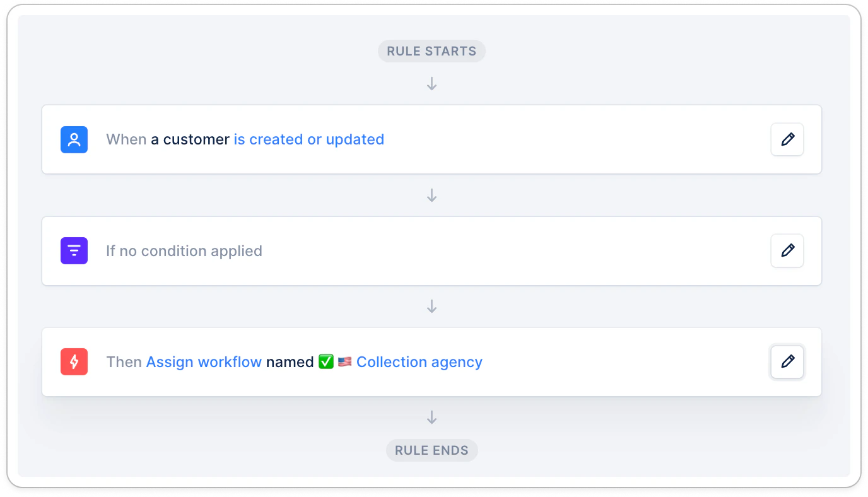Click the arrow below RULE STARTS
The image size is (868, 497).
(x=431, y=84)
